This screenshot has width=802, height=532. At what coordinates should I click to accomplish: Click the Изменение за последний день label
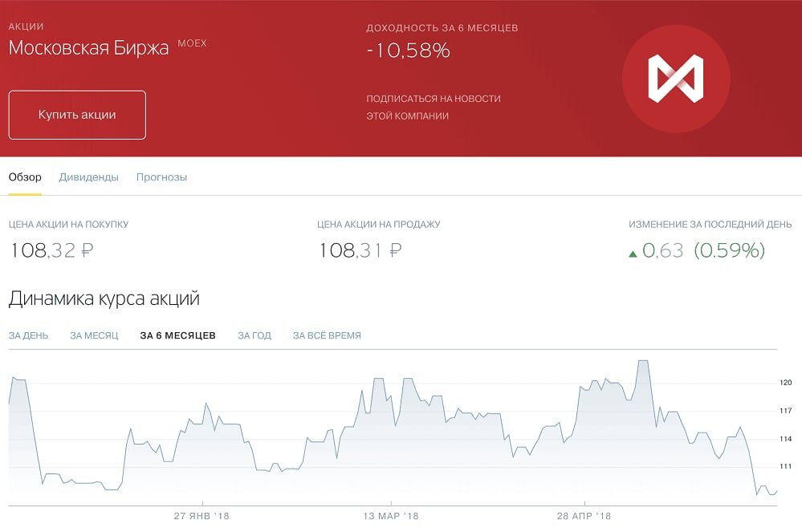coord(710,225)
